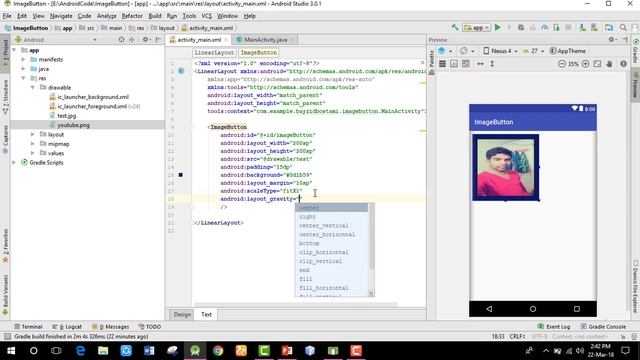Select the Pan hand tool in Preview
640x360 pixels.
pos(609,64)
